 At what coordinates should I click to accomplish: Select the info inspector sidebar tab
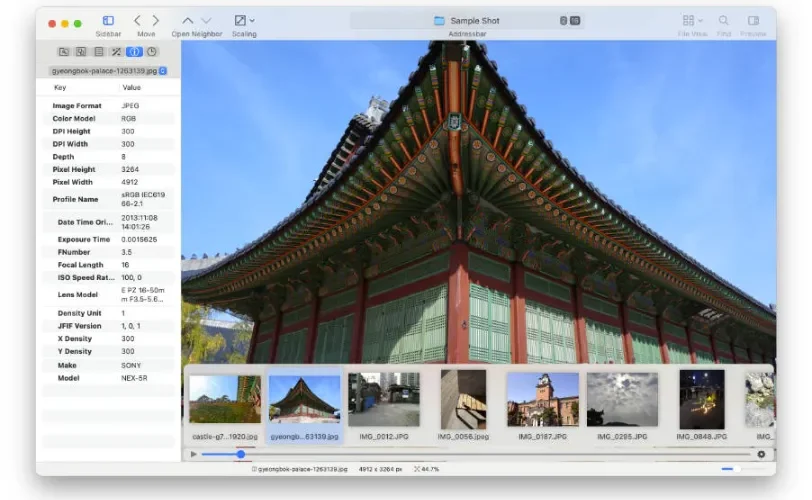pyautogui.click(x=134, y=52)
